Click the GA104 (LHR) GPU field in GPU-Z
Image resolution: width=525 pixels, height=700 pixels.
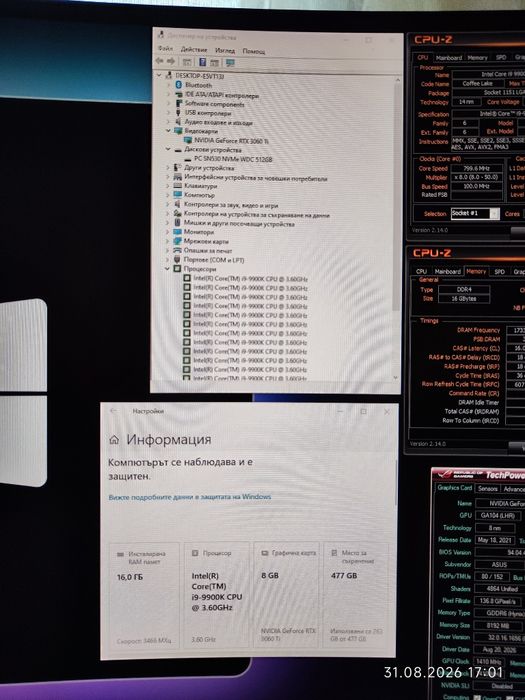coord(498,516)
